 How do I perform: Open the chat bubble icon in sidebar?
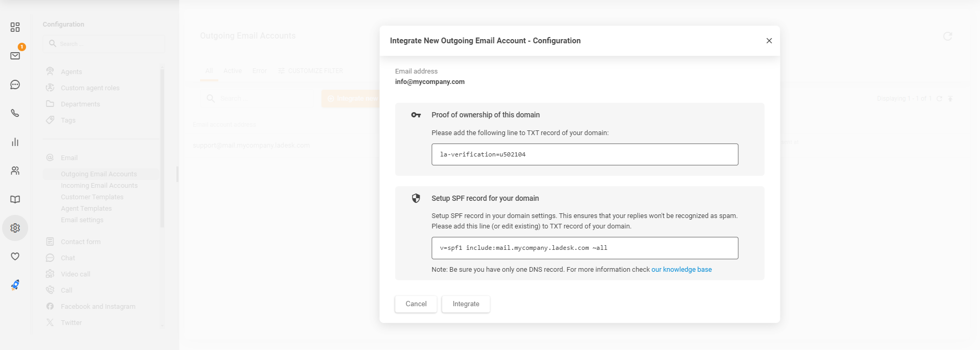[x=15, y=85]
